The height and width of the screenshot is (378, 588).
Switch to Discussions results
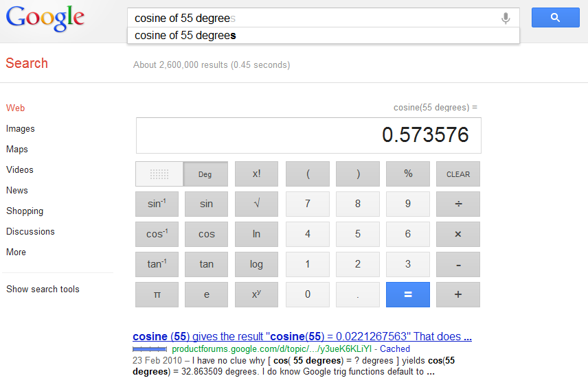(30, 231)
